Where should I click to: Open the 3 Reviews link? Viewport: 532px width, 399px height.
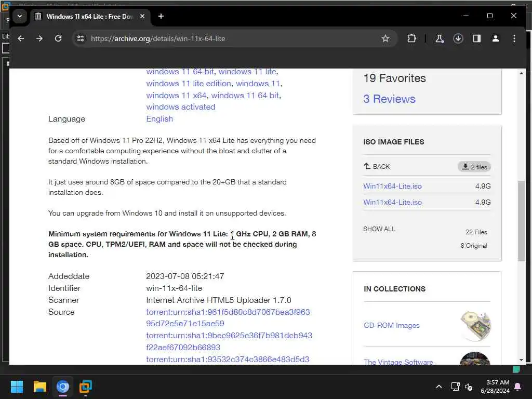pos(390,99)
